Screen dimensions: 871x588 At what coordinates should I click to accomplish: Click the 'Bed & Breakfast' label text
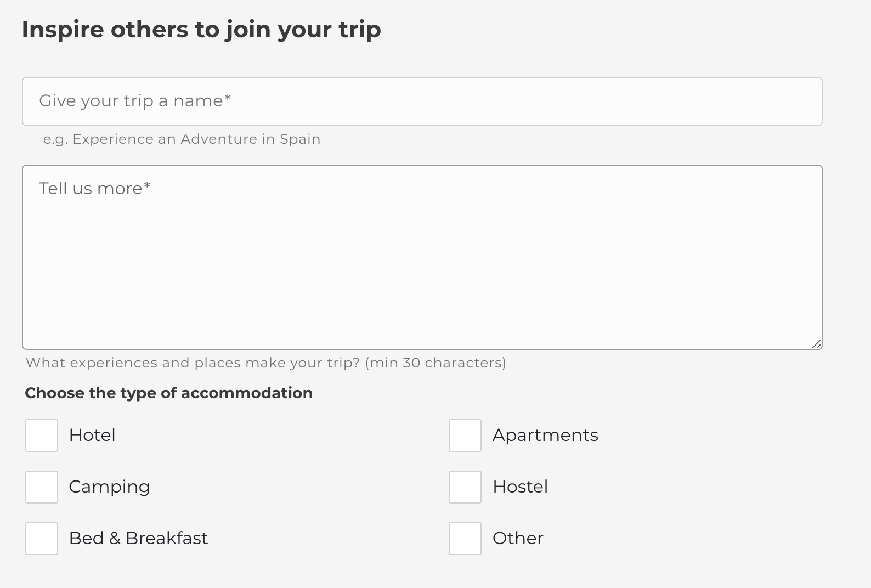point(138,539)
